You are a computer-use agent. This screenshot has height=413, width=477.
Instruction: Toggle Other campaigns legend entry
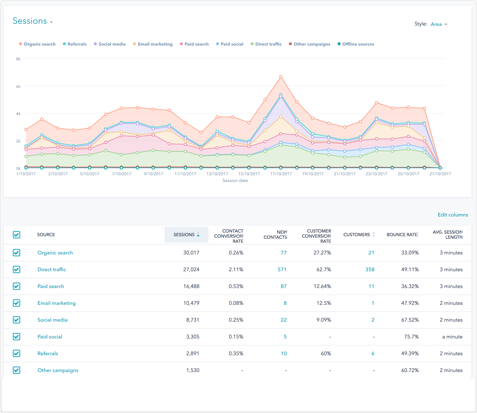coord(309,44)
